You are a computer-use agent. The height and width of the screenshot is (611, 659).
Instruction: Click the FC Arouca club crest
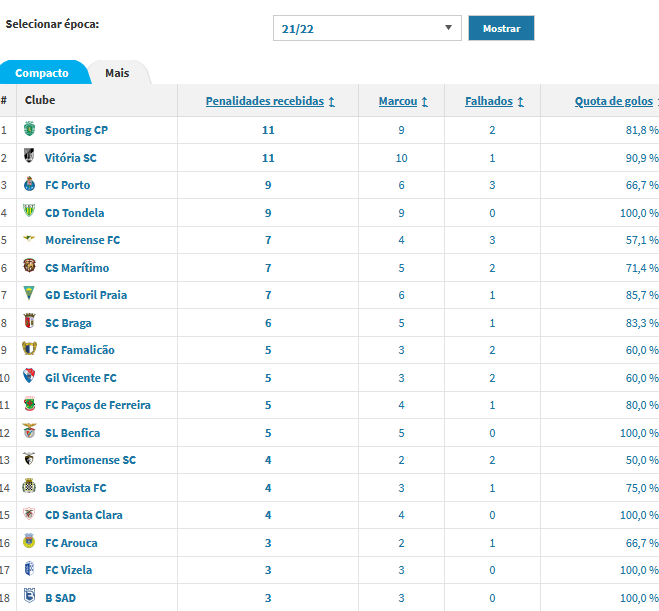[29, 541]
